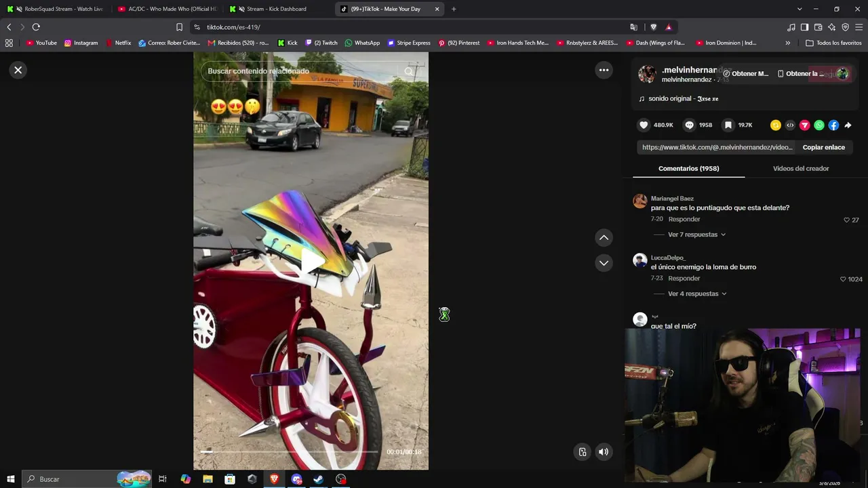The height and width of the screenshot is (488, 868).
Task: Close the TikTok Make Your Day tab
Action: 437,9
